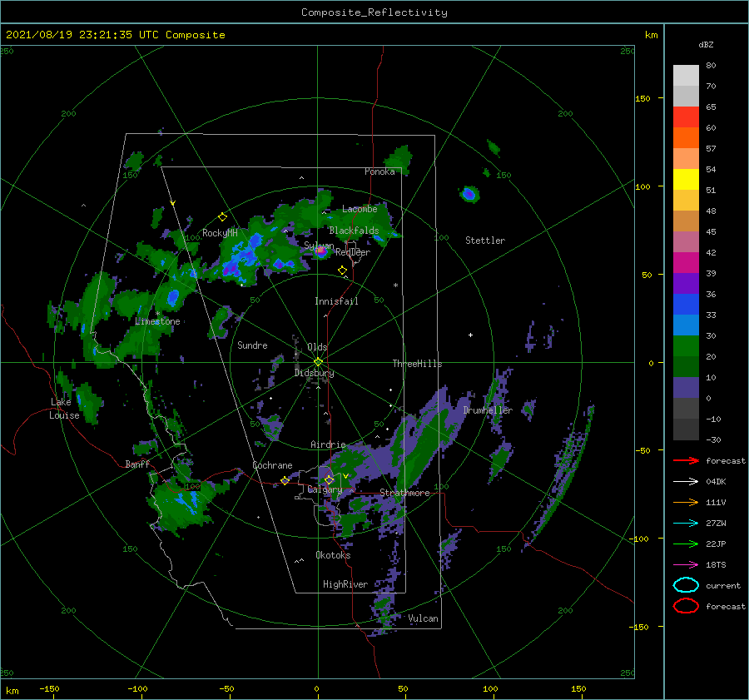
Task: Select the 54 dBZ yellow swatch
Action: point(686,180)
